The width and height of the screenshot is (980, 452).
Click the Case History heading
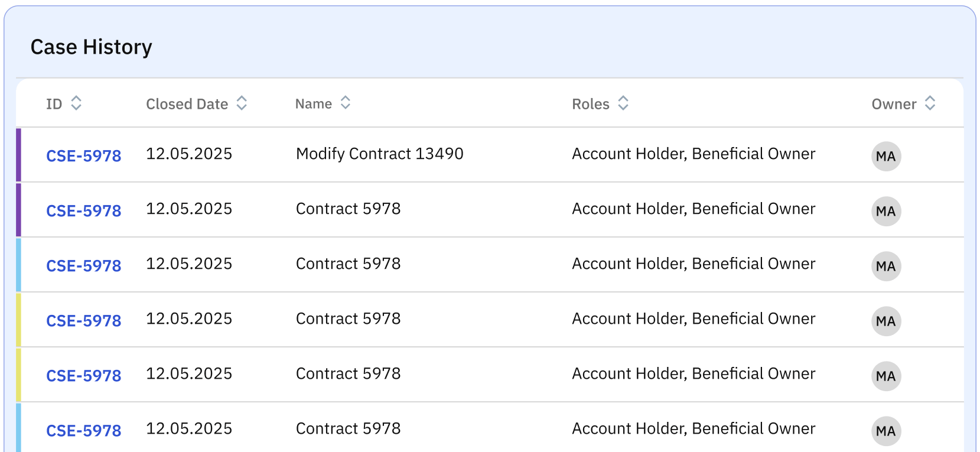coord(92,47)
